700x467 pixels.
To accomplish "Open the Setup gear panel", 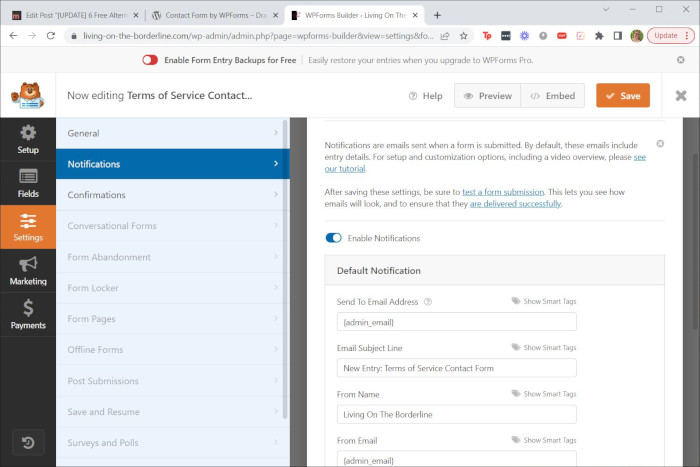I will (28, 139).
